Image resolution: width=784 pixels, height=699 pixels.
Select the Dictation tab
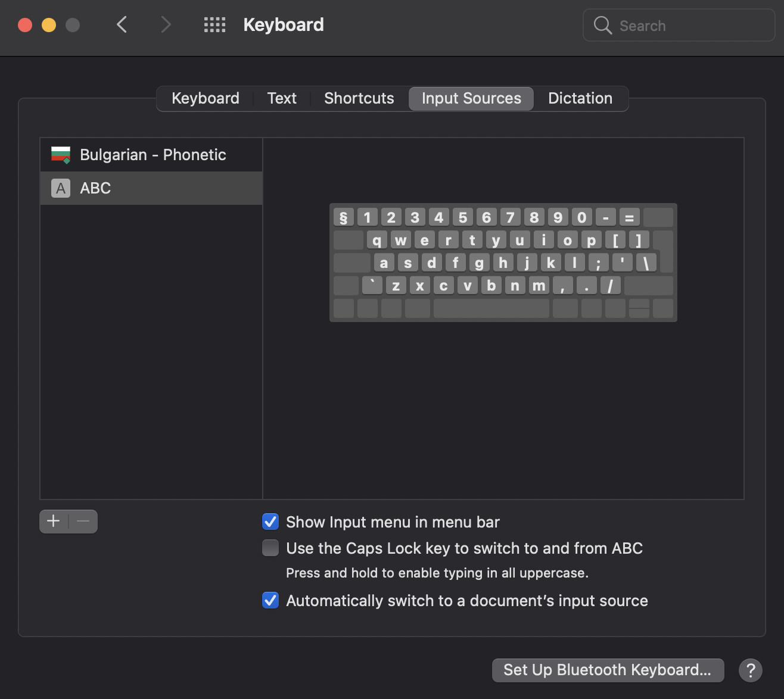click(580, 98)
